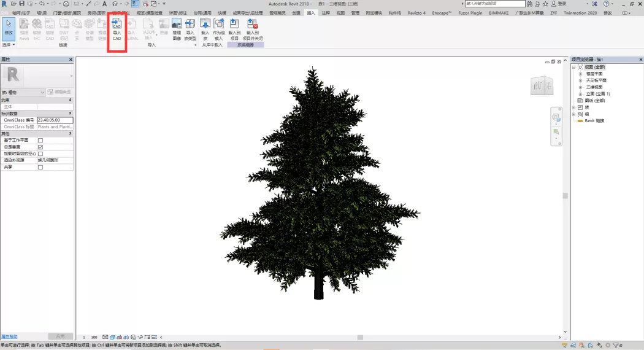Screen dimensions: 644x350
Task: Click the ViewCube front face 前
Action: [537, 87]
